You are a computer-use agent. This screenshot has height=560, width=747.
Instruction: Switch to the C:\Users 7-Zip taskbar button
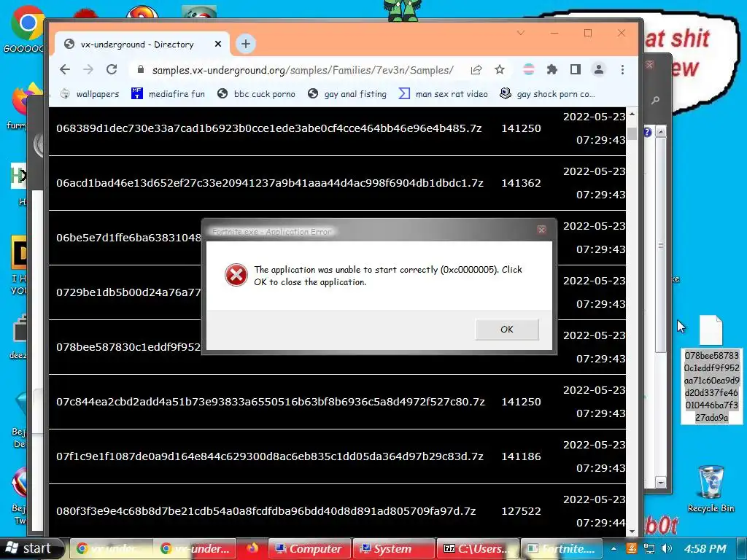point(477,548)
